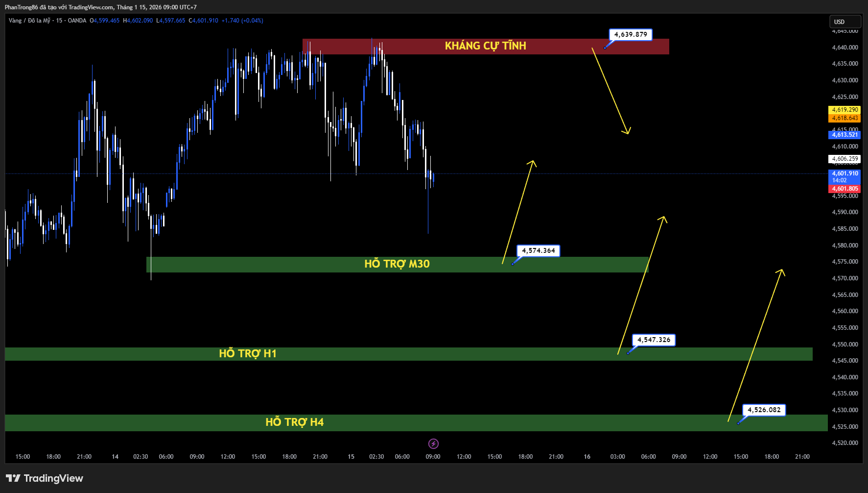Click the current price 4,601.910 countdown label
Screen dimensions: 868x493
[x=845, y=176]
